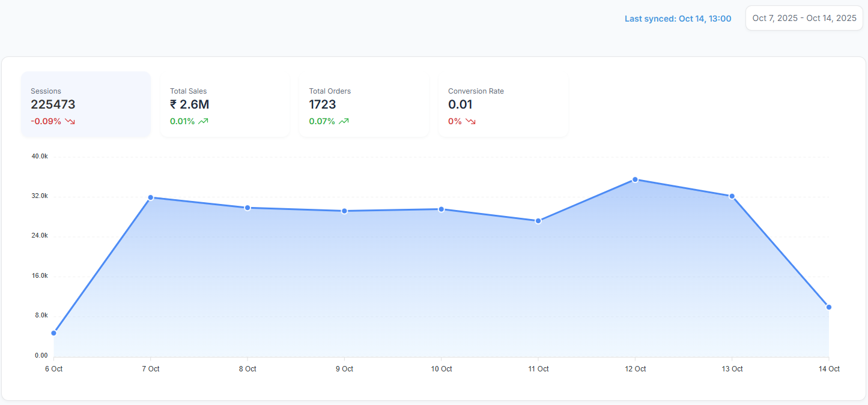The width and height of the screenshot is (868, 405).
Task: Show the Conversion Rate metric card
Action: point(503,104)
